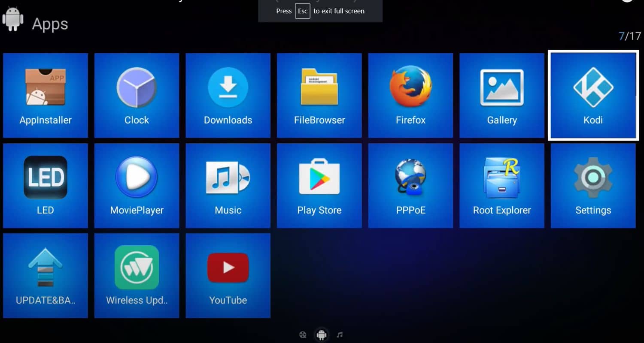Image resolution: width=644 pixels, height=343 pixels.
Task: Click the 7/17 page counter
Action: click(629, 36)
